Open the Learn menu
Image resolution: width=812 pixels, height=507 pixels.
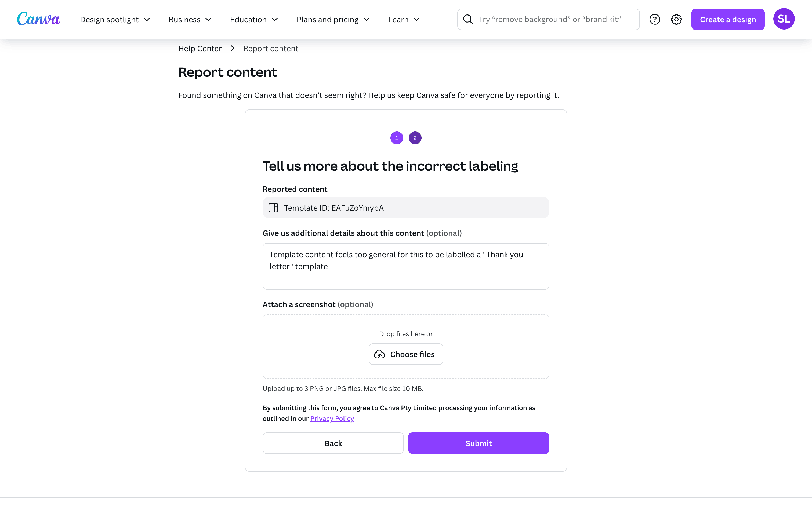[x=404, y=20]
